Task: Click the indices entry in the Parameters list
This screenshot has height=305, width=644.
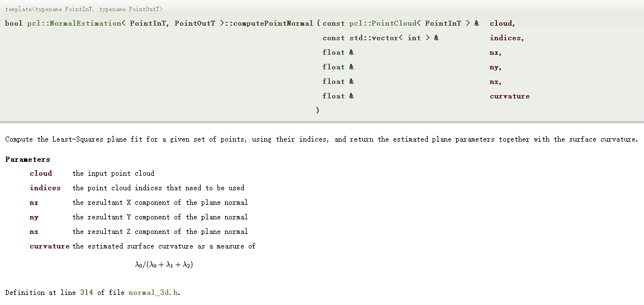Action: 45,188
